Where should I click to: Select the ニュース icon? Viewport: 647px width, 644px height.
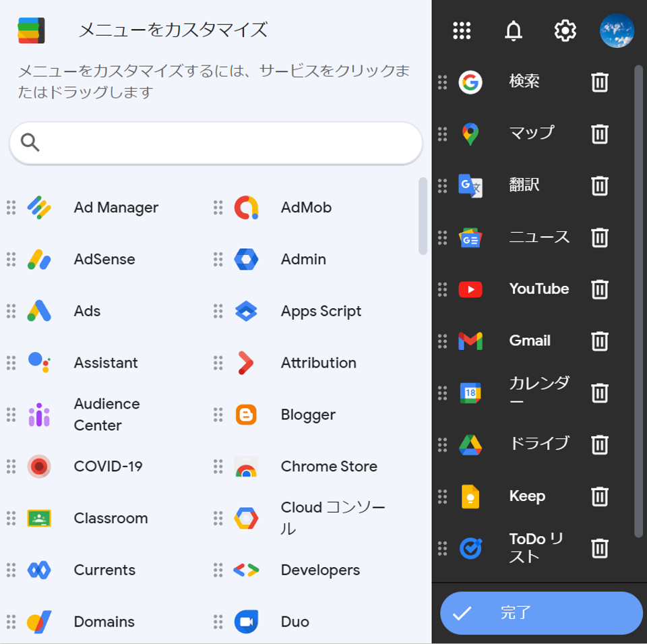pyautogui.click(x=470, y=237)
